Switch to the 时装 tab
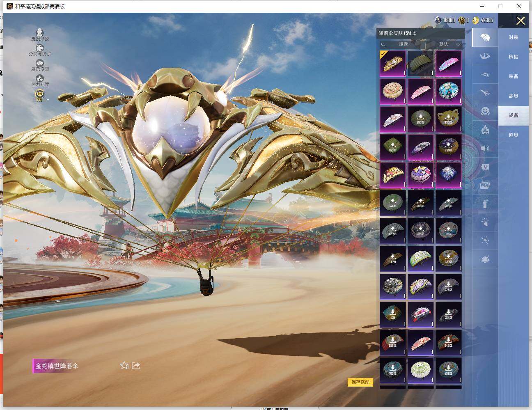 coord(513,37)
